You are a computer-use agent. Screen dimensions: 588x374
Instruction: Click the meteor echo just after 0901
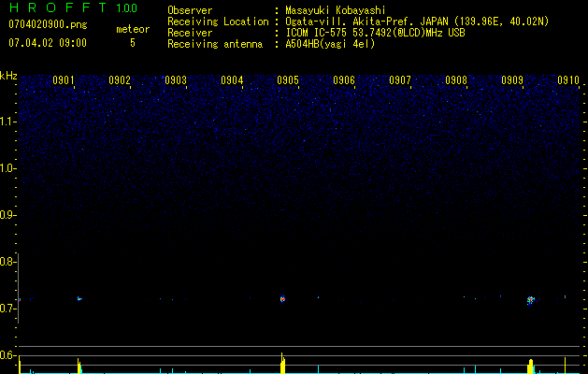79,299
